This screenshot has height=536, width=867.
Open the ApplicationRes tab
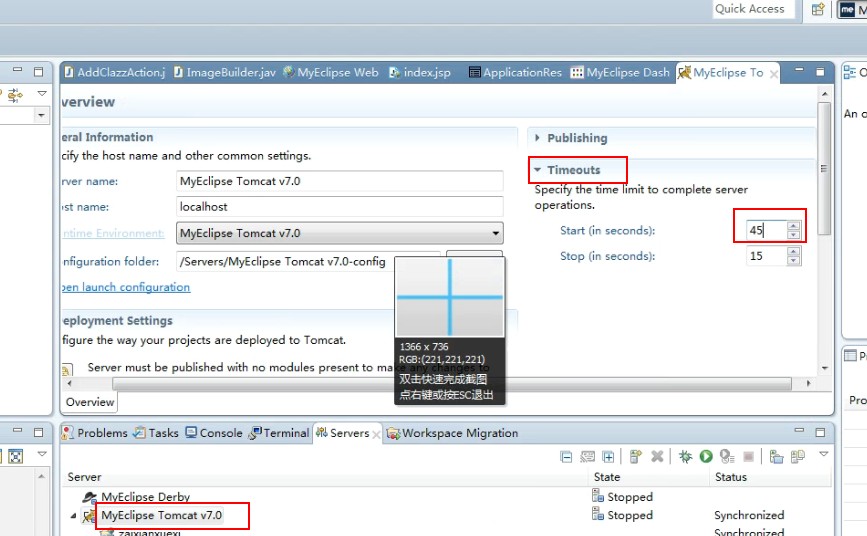(515, 72)
